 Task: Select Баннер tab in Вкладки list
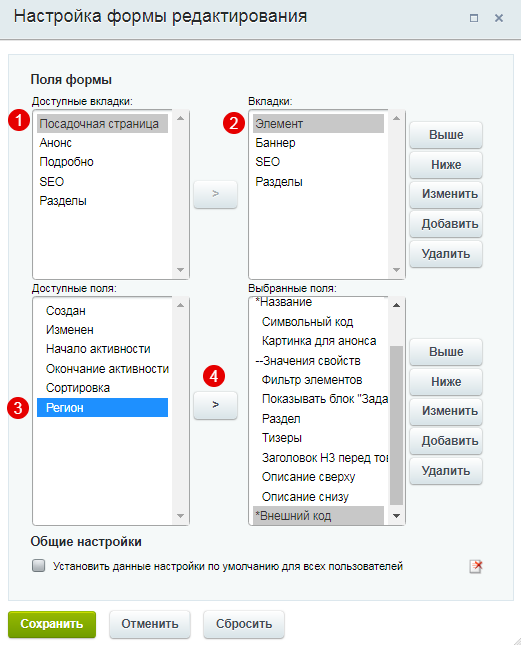click(x=318, y=143)
